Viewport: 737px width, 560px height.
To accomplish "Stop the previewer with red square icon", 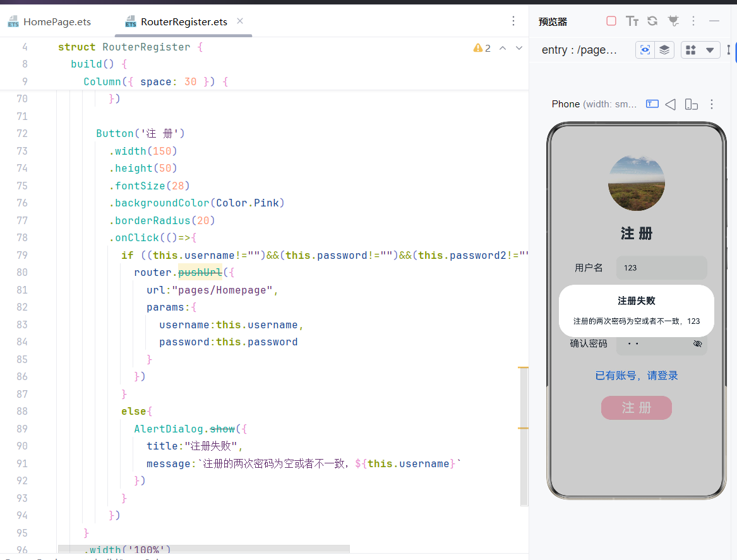I will [611, 21].
